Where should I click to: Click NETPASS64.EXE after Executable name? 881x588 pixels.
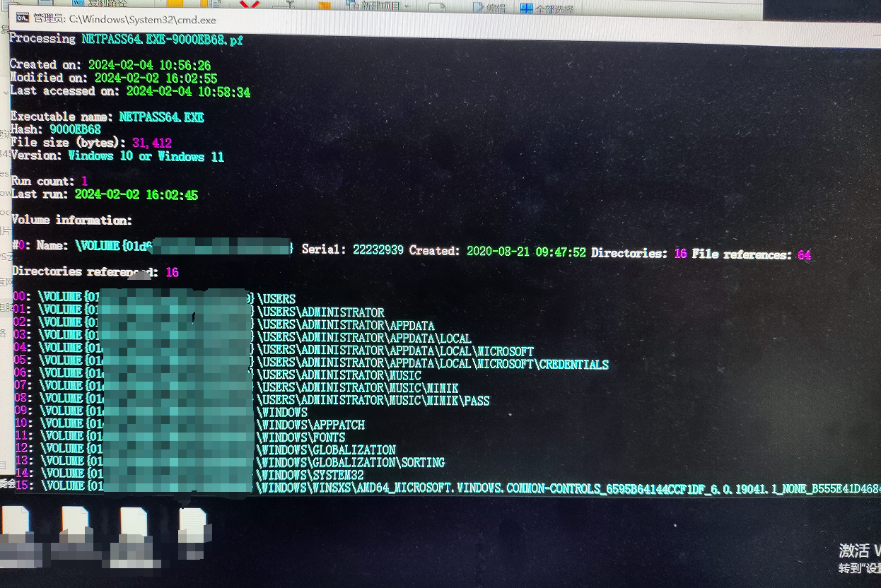click(161, 117)
